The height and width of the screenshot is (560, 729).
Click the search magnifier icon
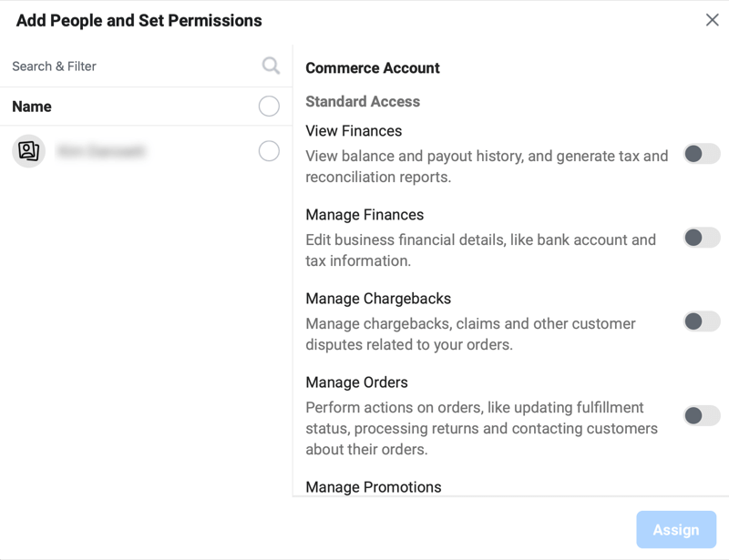271,66
